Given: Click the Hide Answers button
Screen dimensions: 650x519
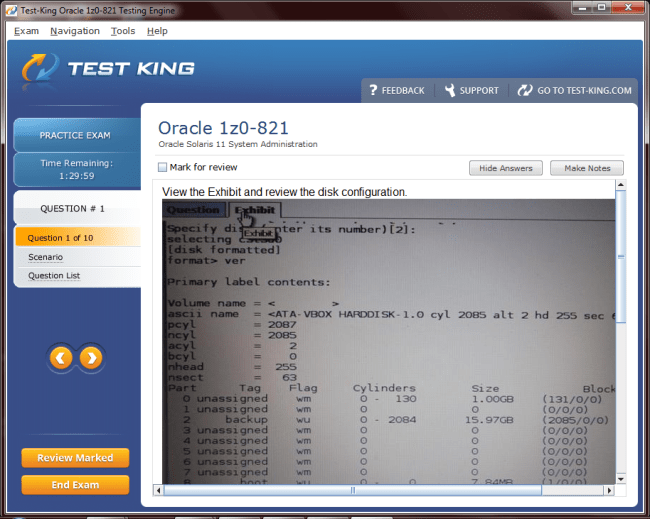Looking at the screenshot, I should (x=506, y=168).
